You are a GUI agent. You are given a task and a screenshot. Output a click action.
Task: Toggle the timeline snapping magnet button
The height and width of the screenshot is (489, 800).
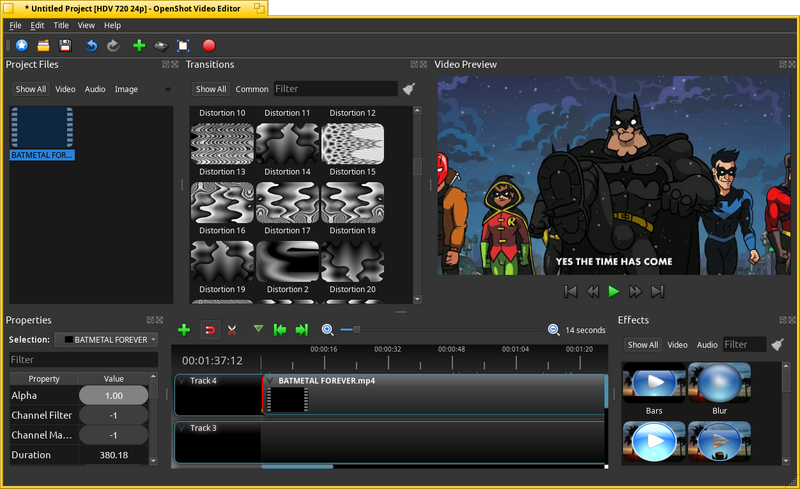pos(209,330)
